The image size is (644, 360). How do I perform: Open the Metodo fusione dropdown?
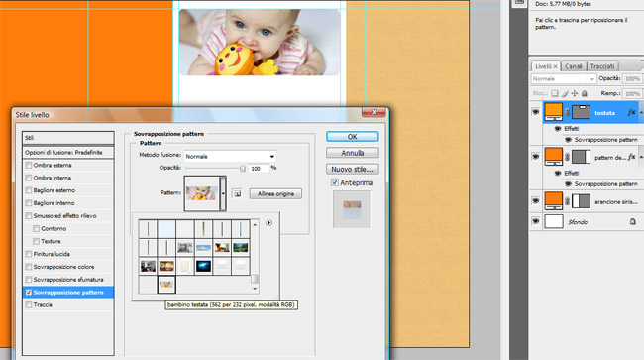coord(230,156)
